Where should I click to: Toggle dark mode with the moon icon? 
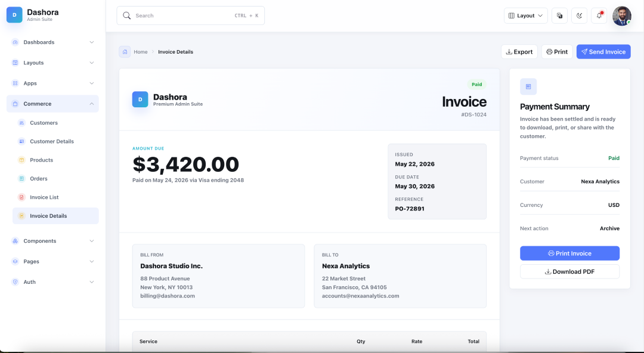579,16
